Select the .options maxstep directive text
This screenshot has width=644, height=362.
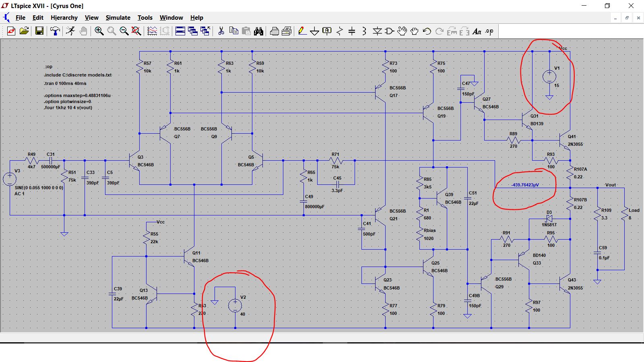77,95
